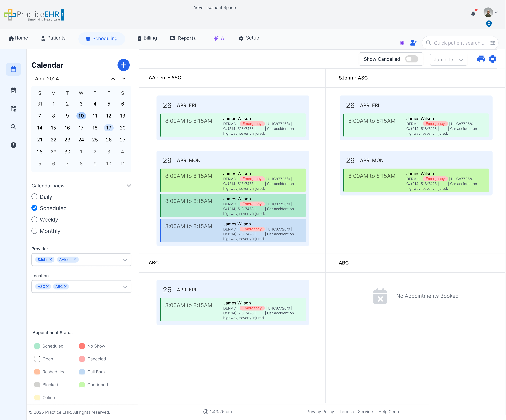The image size is (506, 420).
Task: Click the blue plus add appointment button
Action: 123,65
